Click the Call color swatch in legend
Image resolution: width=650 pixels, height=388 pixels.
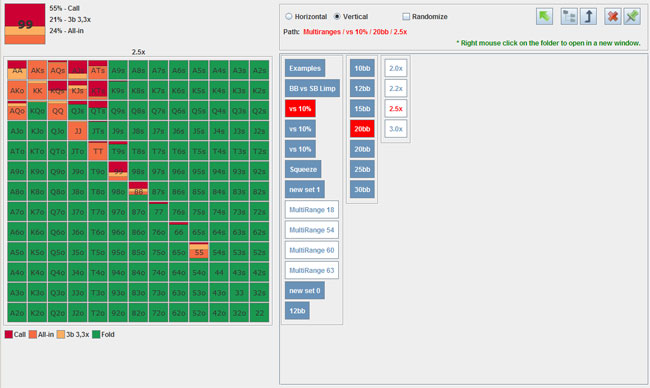click(x=9, y=335)
